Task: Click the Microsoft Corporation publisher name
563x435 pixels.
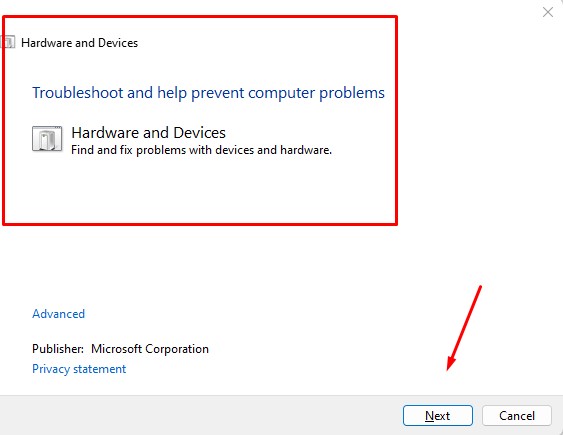Action: (x=150, y=349)
